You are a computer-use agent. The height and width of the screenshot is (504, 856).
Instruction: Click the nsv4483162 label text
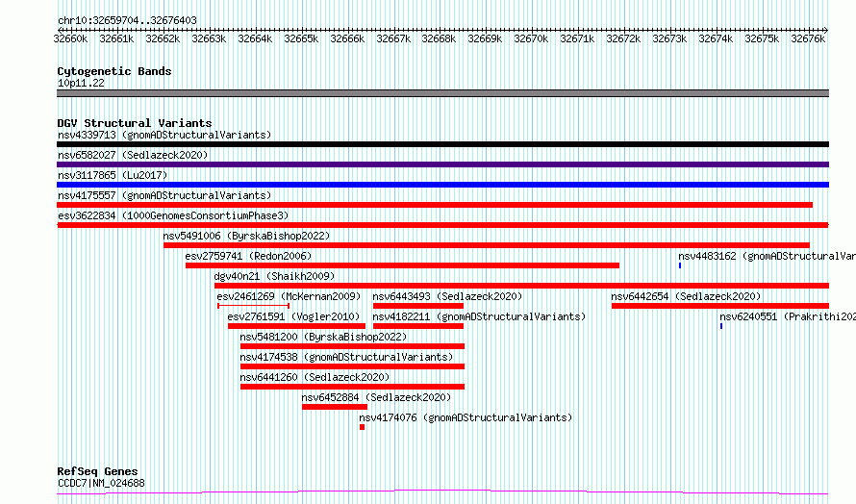767,256
